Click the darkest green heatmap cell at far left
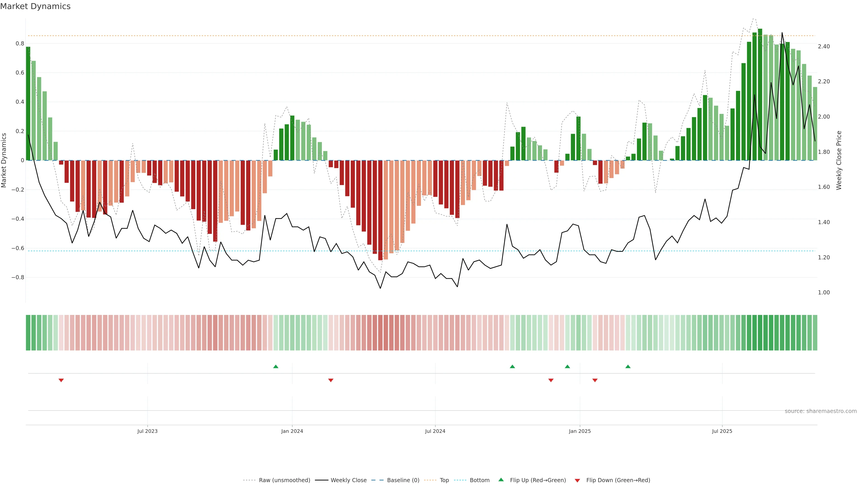868x488 pixels. 28,333
